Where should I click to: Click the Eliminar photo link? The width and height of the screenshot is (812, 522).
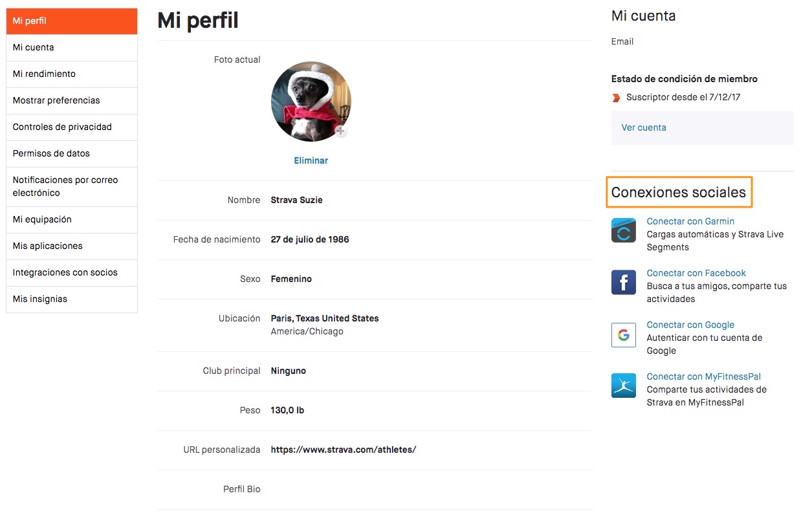coord(311,160)
